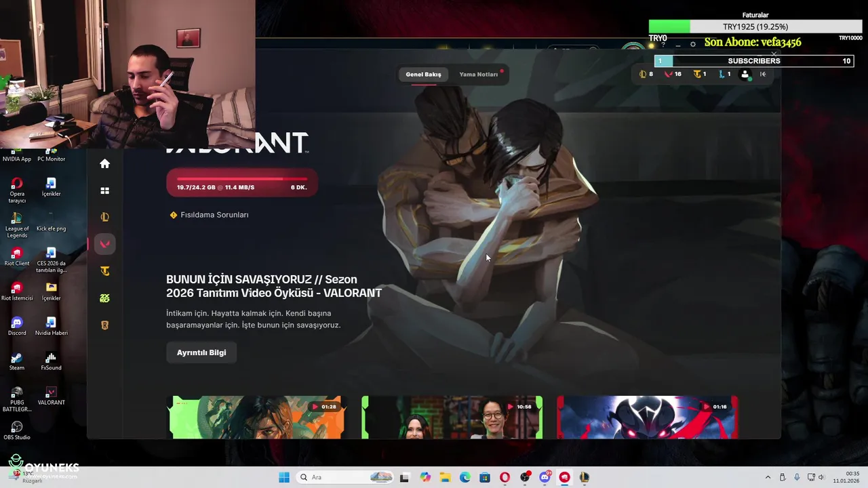Switch to the Genel Bakış tab
The height and width of the screenshot is (488, 868).
tap(423, 74)
